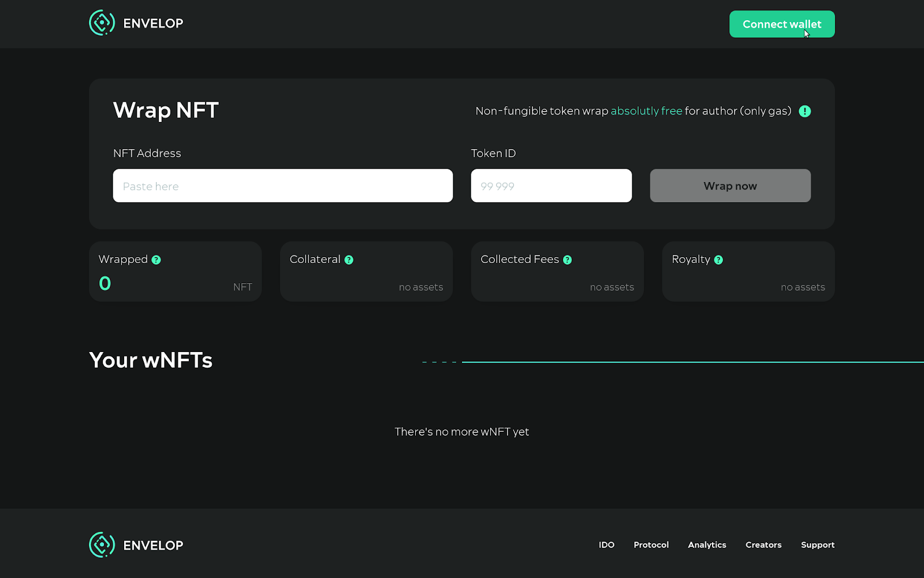The image size is (924, 578).
Task: Click the 'NFT Address' field label
Action: click(147, 153)
